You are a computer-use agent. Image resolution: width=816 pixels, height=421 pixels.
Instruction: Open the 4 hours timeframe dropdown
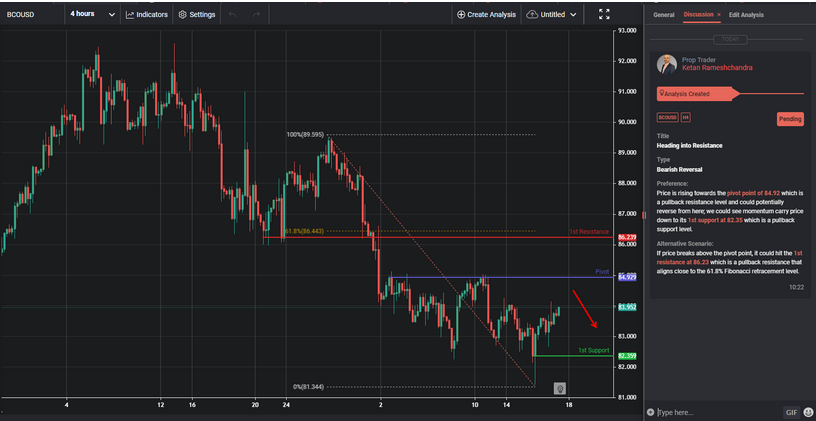click(x=93, y=14)
